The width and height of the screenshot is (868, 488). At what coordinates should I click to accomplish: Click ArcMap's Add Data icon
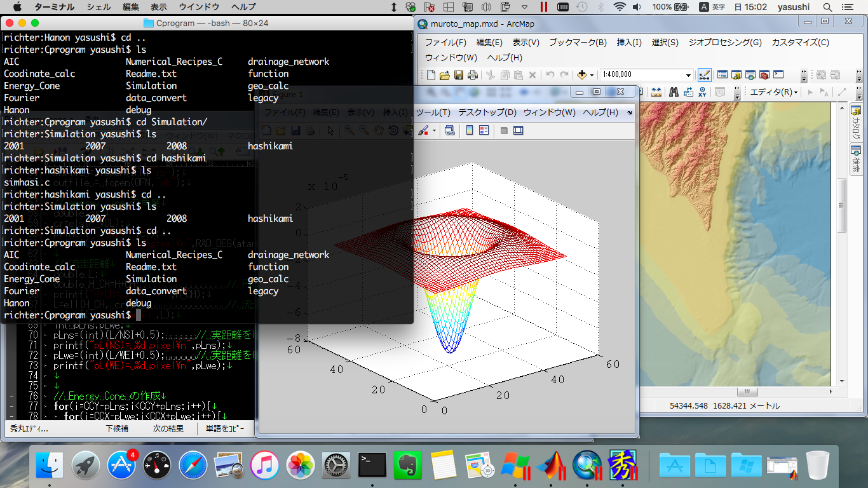coord(582,75)
